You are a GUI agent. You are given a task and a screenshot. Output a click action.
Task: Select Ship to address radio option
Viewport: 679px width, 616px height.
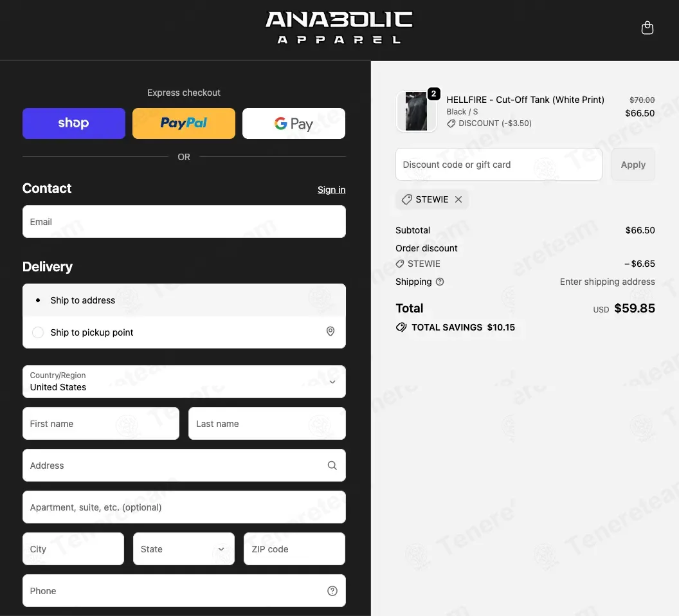click(184, 300)
